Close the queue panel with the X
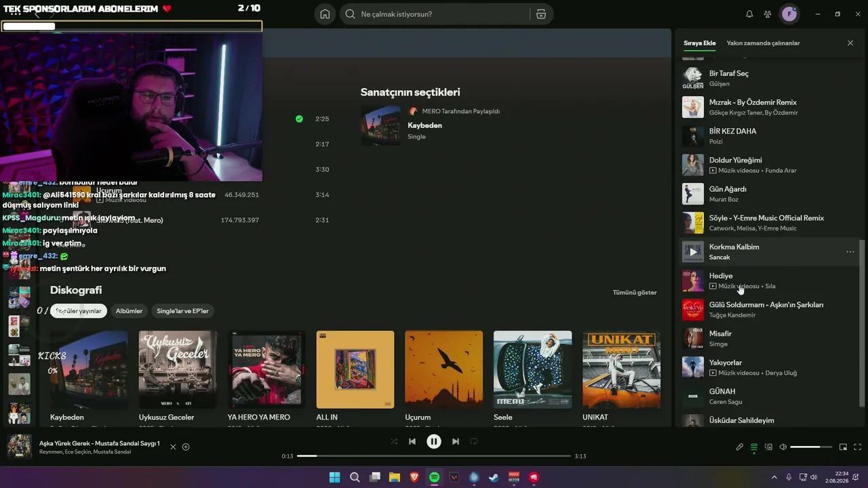Image resolution: width=868 pixels, height=488 pixels. (850, 43)
